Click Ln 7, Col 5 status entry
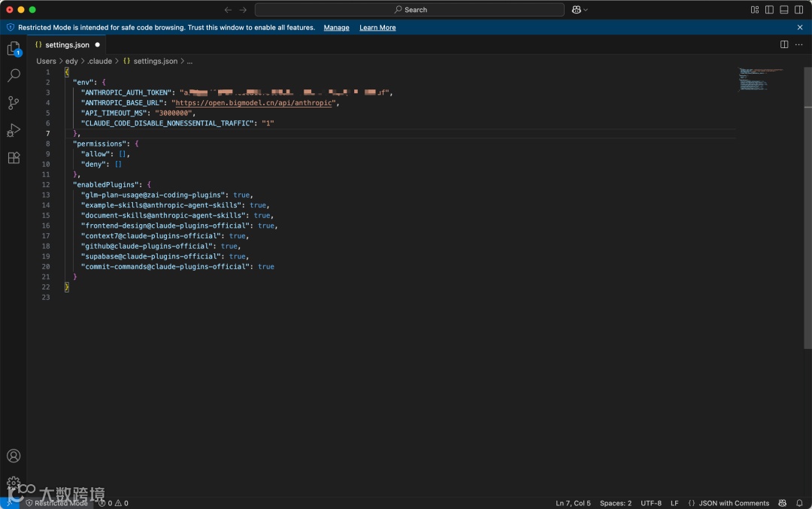This screenshot has width=812, height=509. coord(573,503)
